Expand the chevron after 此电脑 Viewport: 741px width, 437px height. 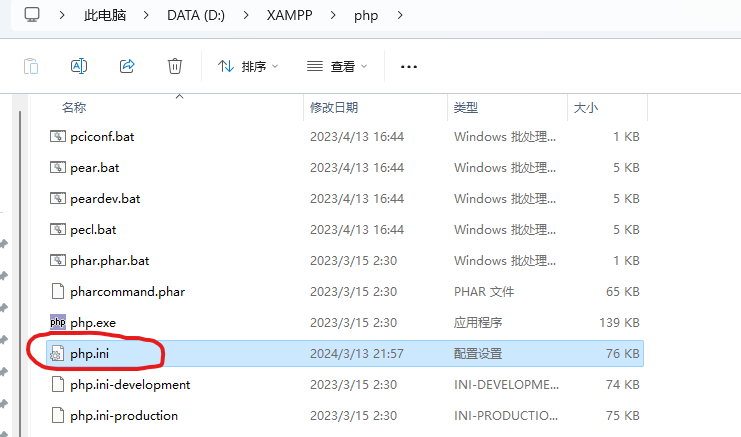(146, 15)
